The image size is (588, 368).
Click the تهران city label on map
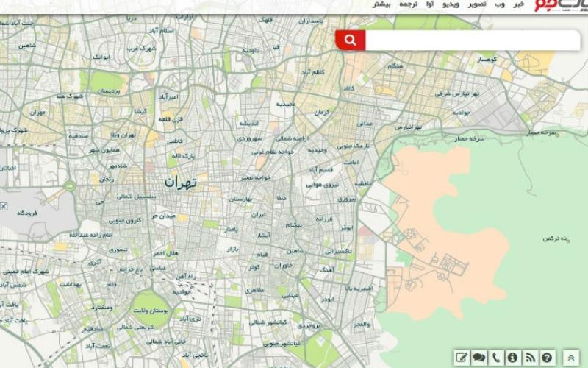[x=181, y=182]
